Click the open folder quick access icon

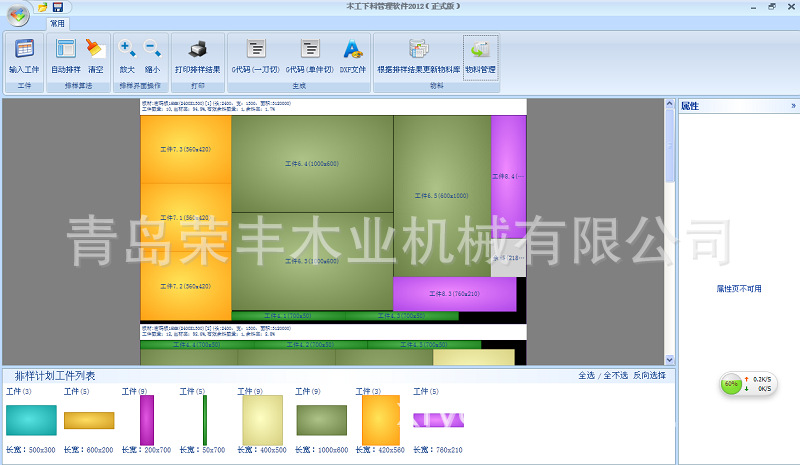pos(43,7)
